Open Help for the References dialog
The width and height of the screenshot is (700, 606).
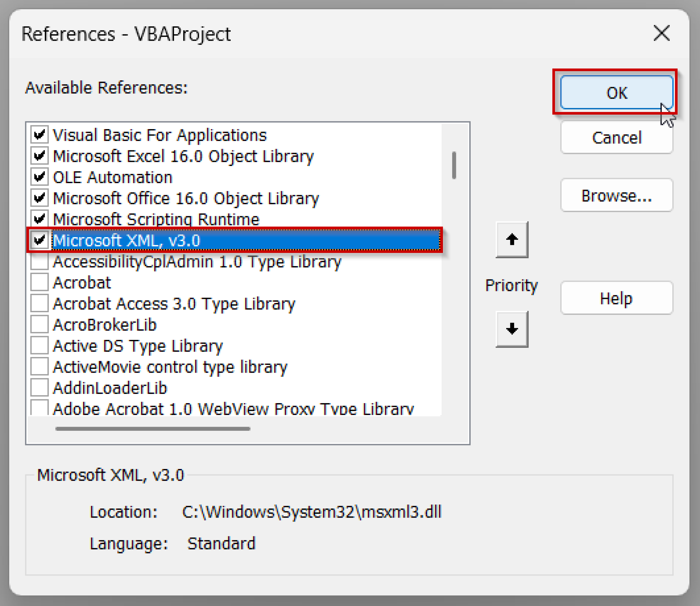(x=616, y=298)
